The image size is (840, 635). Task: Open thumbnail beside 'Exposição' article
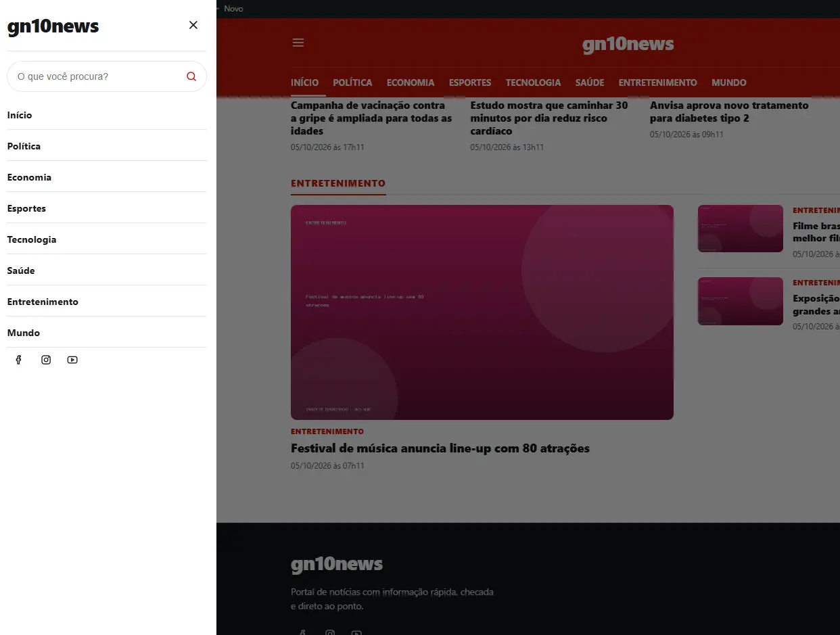click(x=741, y=301)
